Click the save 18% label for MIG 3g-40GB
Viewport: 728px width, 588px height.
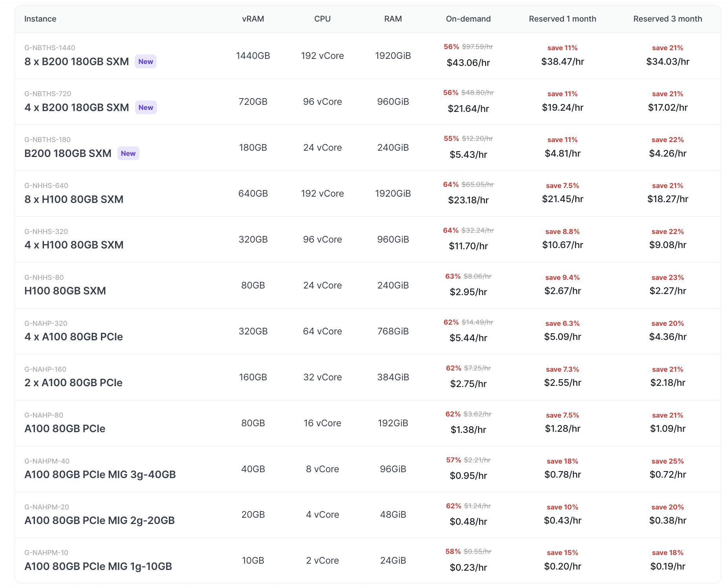(562, 461)
